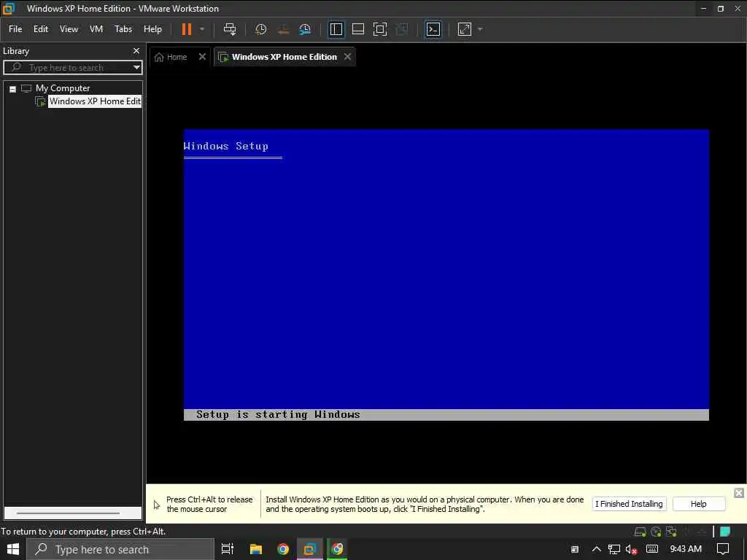Open the Windows Start menu
Image resolution: width=747 pixels, height=560 pixels.
point(13,549)
